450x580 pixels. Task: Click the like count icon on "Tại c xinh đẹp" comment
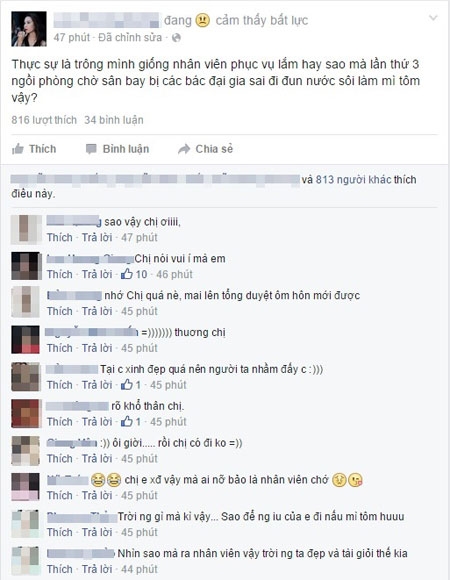tap(127, 385)
